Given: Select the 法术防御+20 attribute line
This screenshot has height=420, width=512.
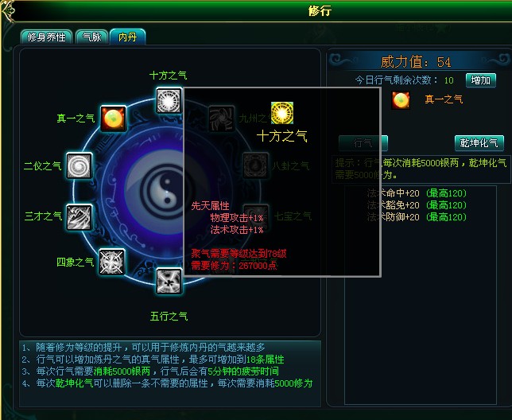Looking at the screenshot, I should pos(417,217).
